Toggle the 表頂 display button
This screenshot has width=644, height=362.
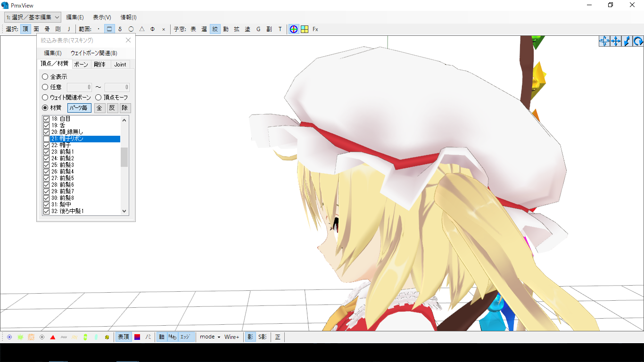124,337
